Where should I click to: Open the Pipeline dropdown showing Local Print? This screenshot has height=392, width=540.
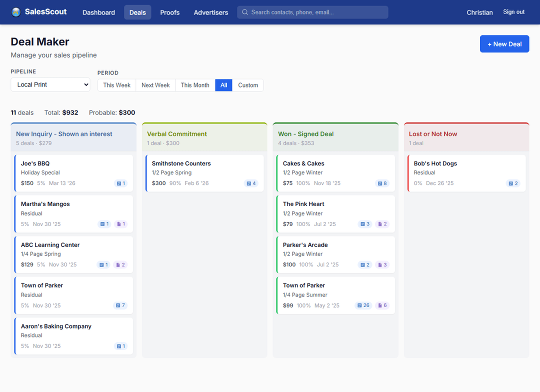tap(50, 84)
